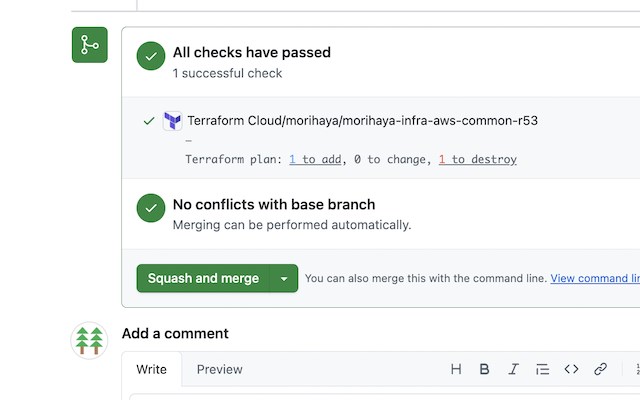Switch to the Preview tab

pos(219,369)
